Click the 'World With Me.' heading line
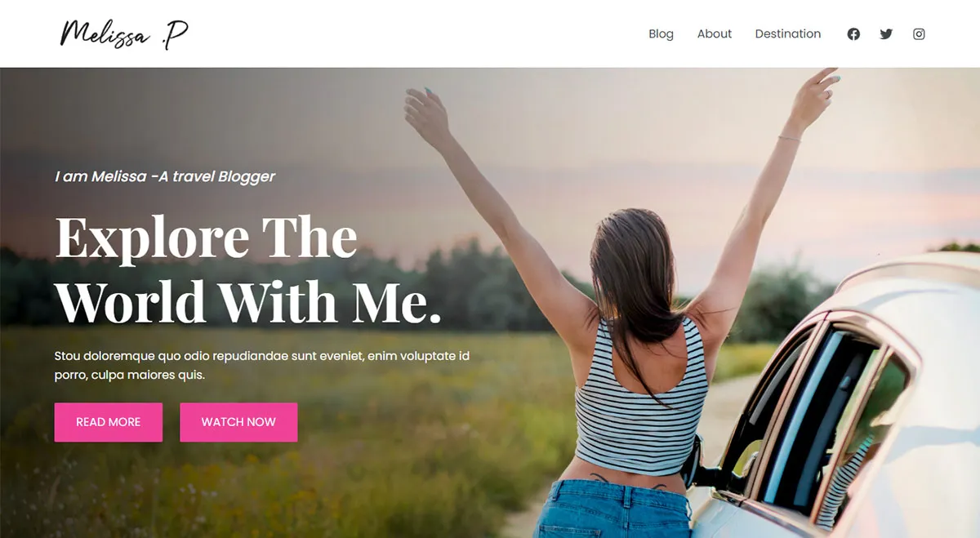This screenshot has width=980, height=538. click(x=248, y=301)
